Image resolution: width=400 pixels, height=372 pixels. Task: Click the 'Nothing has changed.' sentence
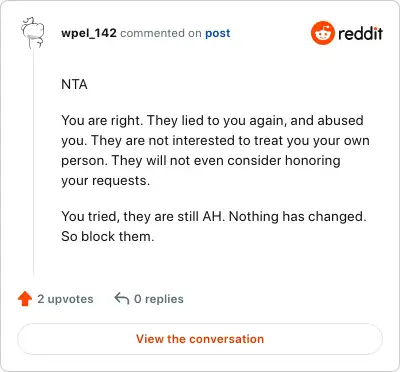click(x=298, y=216)
